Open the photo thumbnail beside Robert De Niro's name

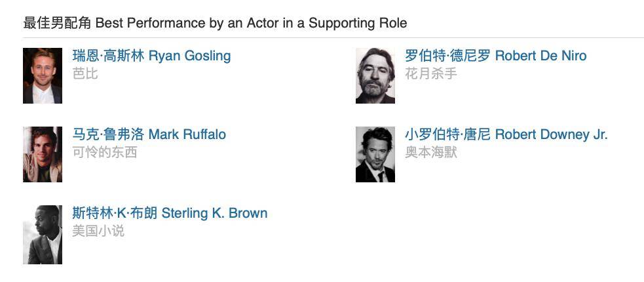coord(375,75)
